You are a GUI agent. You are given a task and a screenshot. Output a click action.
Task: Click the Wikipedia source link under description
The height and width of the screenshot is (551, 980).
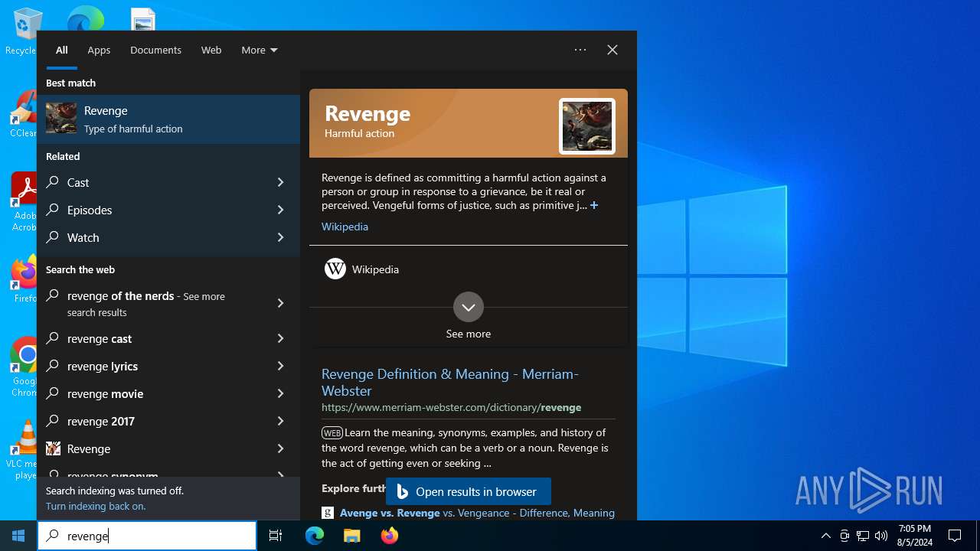click(x=345, y=227)
